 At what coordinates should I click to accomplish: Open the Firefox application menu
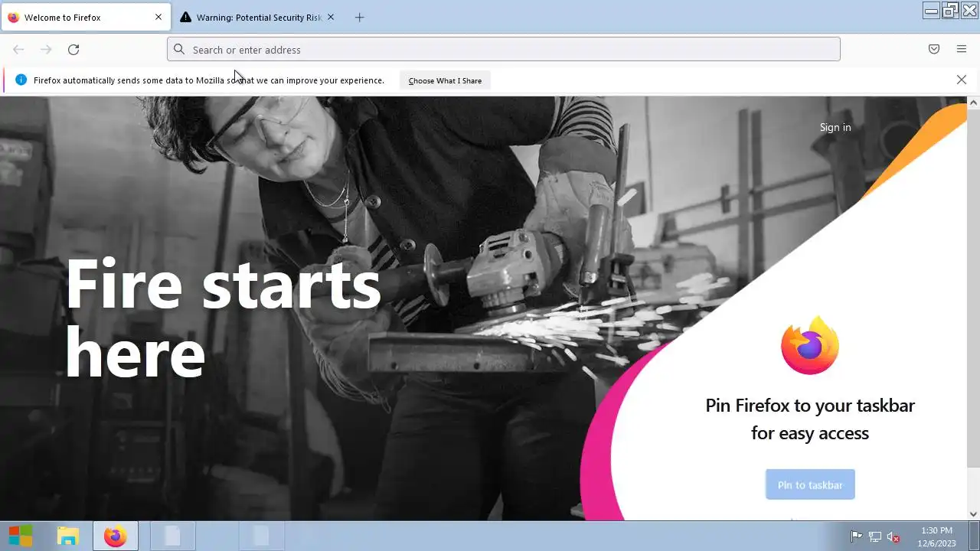click(x=962, y=50)
